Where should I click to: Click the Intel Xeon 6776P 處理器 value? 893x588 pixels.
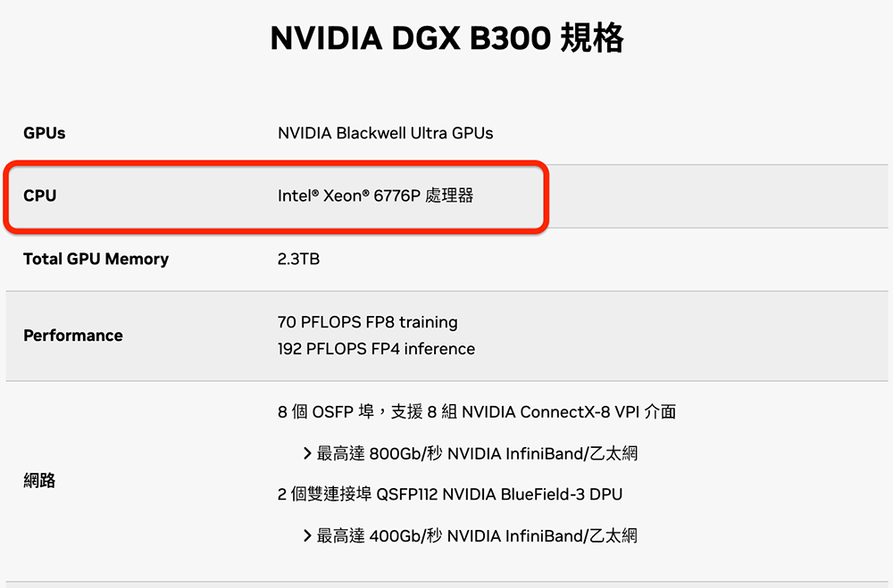(375, 195)
